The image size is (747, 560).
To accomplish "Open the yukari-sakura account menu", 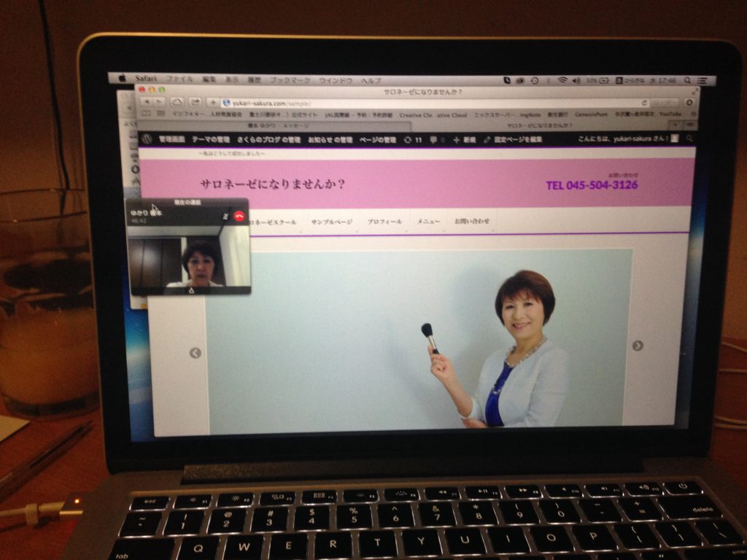I will (x=628, y=139).
